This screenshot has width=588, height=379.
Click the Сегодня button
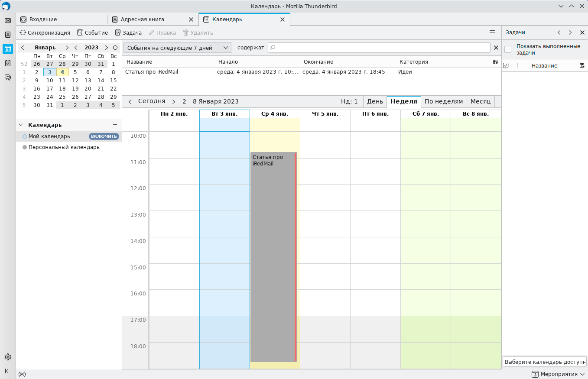click(152, 101)
